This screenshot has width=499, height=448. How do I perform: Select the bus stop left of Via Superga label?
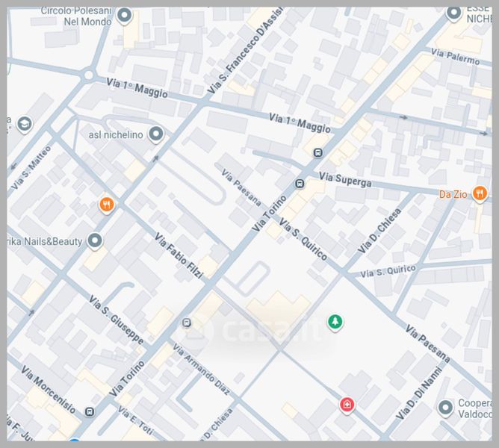tap(300, 183)
